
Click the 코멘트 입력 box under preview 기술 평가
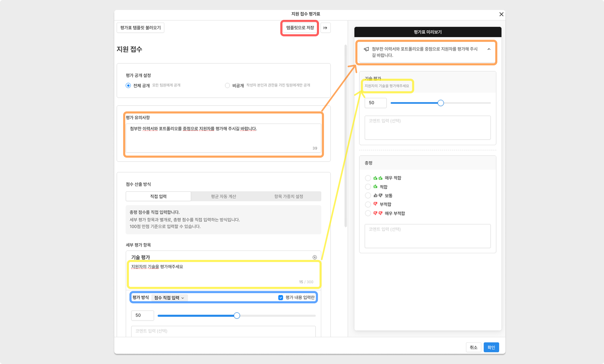428,128
